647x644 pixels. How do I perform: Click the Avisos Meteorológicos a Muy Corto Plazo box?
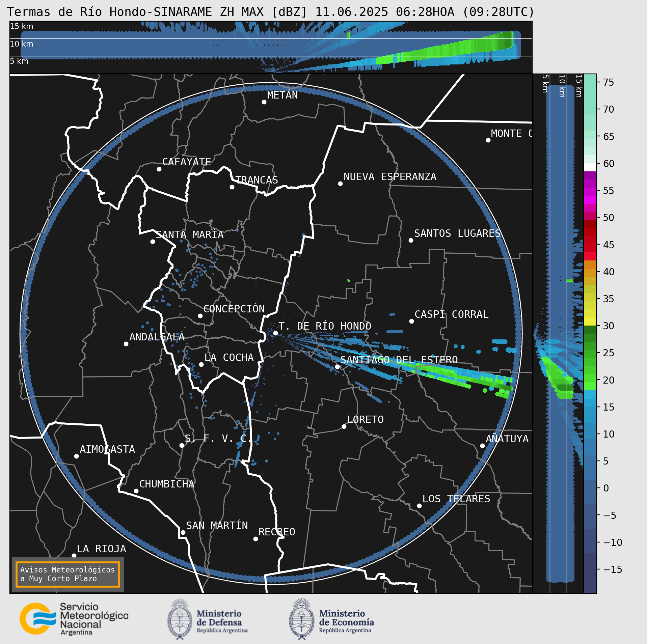(68, 574)
